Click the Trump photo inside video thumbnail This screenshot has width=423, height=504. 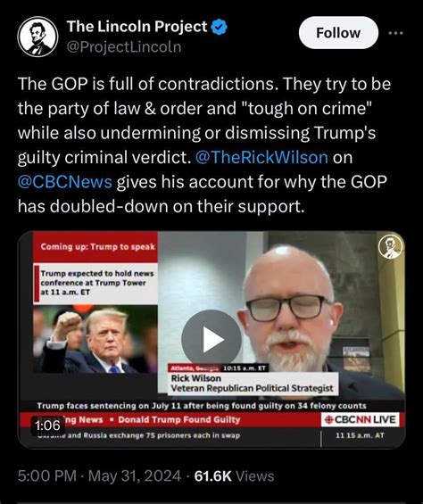pos(95,340)
